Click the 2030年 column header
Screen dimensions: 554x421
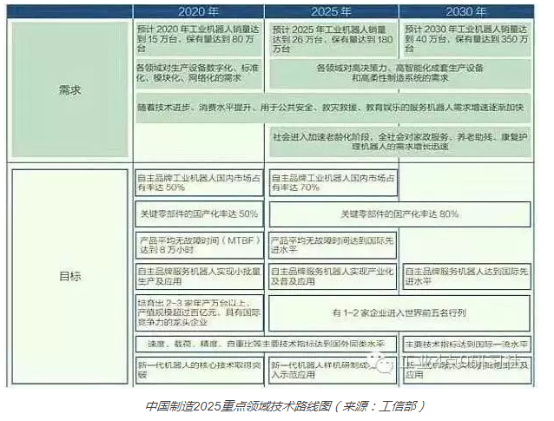click(466, 12)
